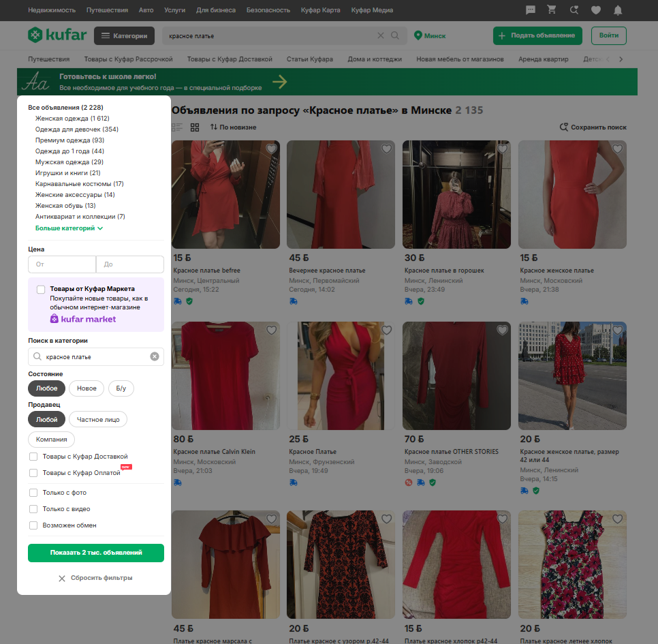Open favorites heart icon in top bar
The width and height of the screenshot is (658, 644).
point(596,10)
